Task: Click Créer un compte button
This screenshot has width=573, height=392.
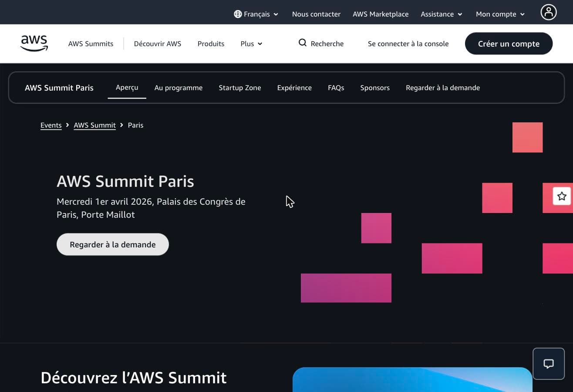Action: click(x=509, y=44)
